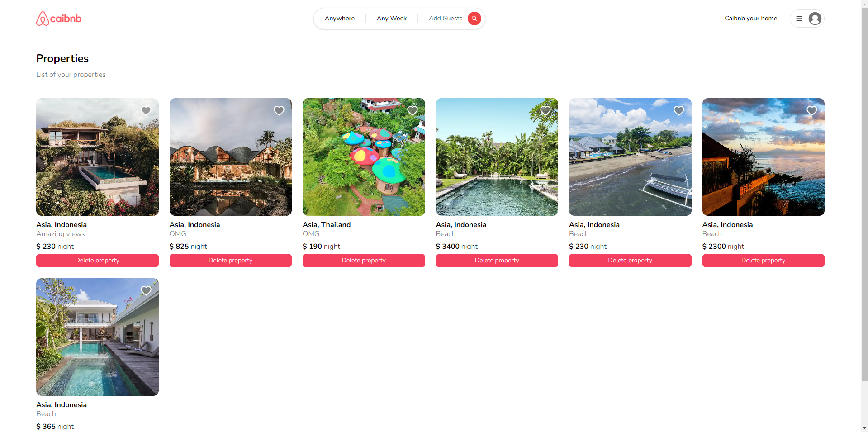
Task: Open the white villa pool photo
Action: coord(97,337)
